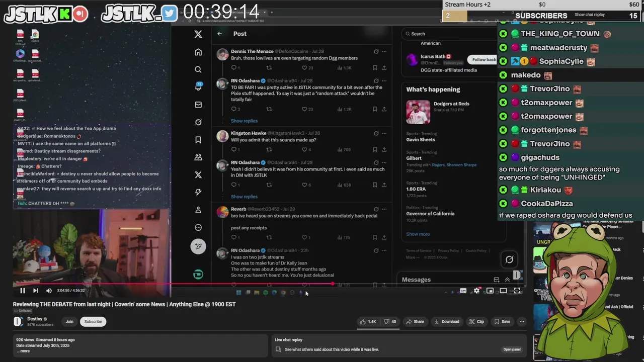Open the Profile person icon in X sidebar

click(198, 210)
